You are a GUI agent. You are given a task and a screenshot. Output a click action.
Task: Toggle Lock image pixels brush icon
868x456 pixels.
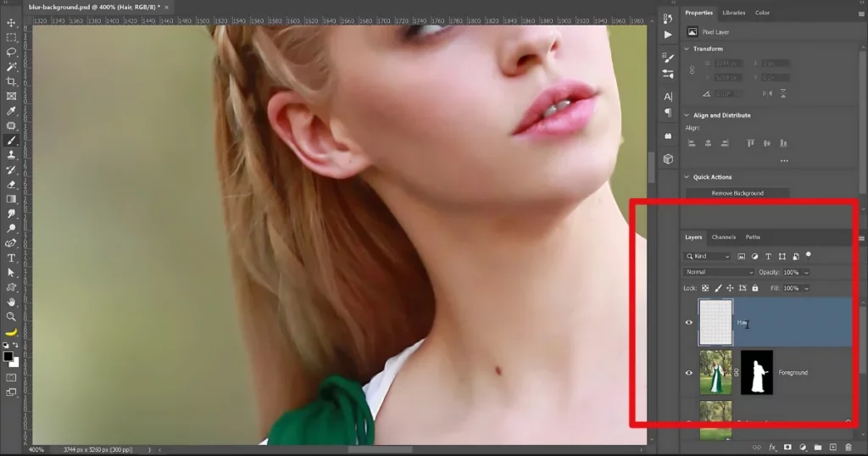pyautogui.click(x=718, y=288)
